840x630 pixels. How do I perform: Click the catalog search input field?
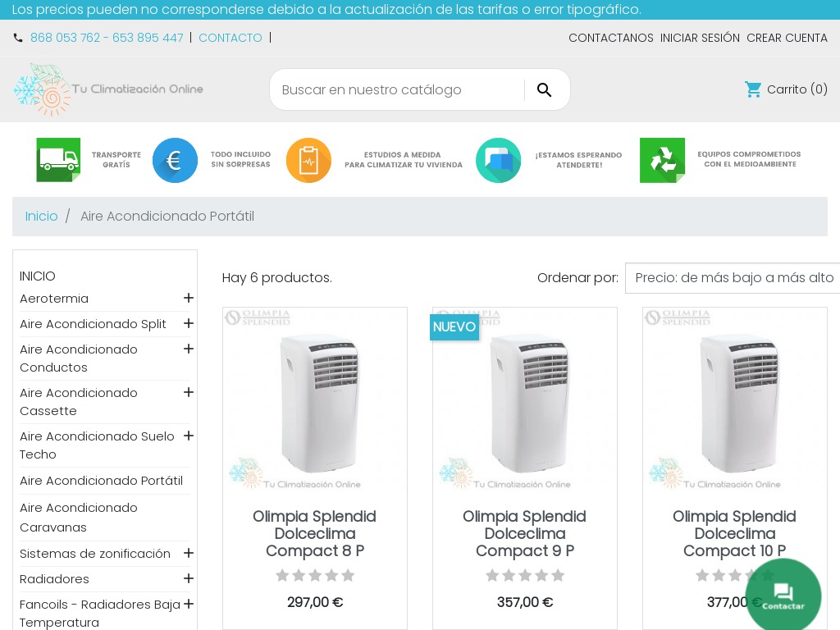point(398,90)
